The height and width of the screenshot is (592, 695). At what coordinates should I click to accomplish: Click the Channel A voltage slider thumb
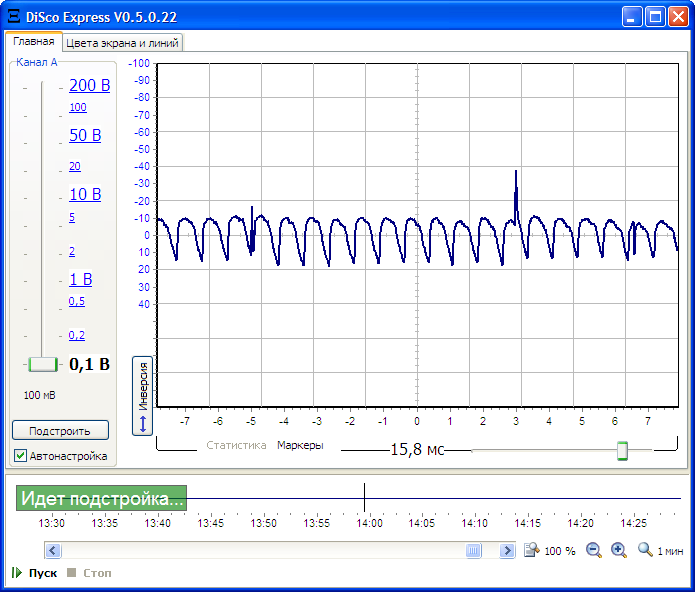[43, 364]
